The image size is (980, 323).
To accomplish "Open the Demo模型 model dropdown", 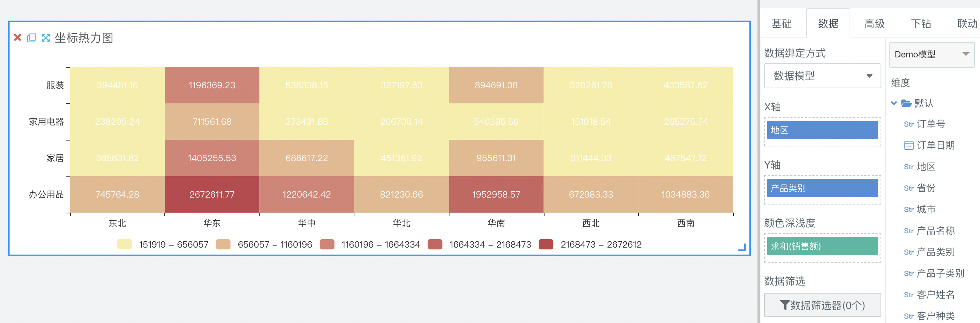I will pos(931,54).
